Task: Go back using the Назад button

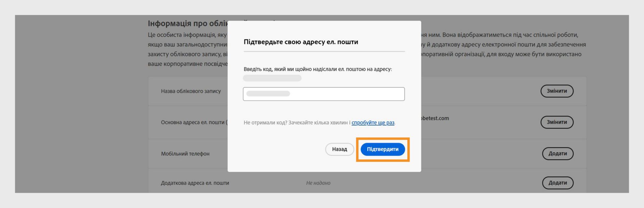Action: (339, 149)
